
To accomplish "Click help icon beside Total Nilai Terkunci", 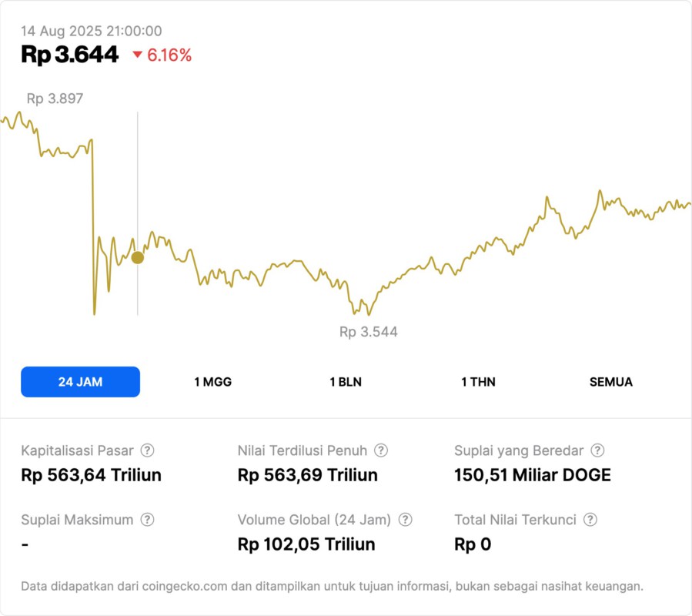I will coord(590,520).
